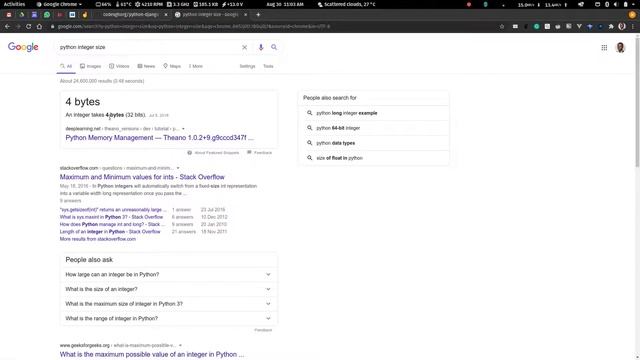
Task: Switch to the News results tab
Action: click(x=146, y=66)
